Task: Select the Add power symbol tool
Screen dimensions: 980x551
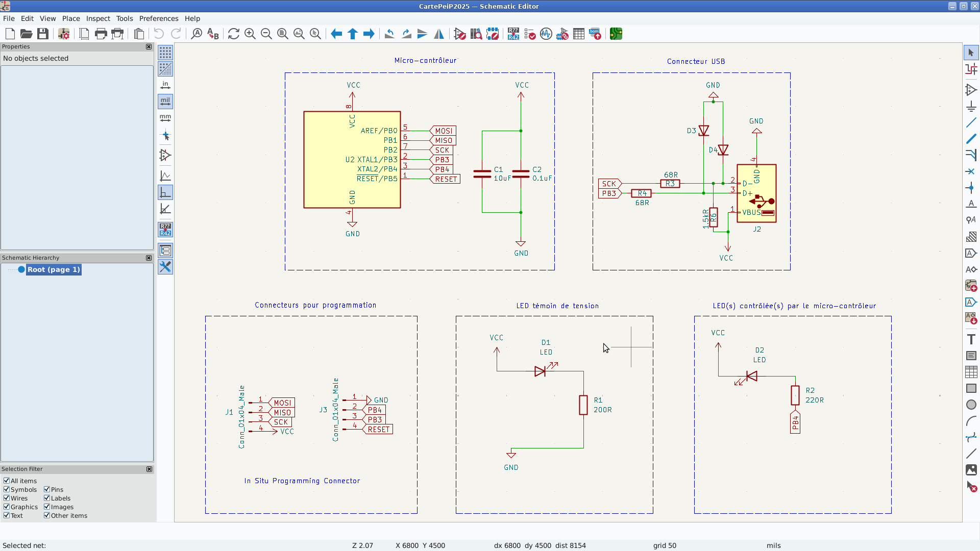Action: tap(971, 106)
